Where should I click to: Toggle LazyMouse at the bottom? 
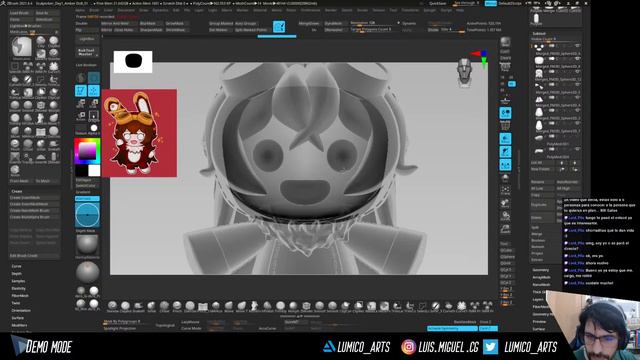(x=191, y=322)
